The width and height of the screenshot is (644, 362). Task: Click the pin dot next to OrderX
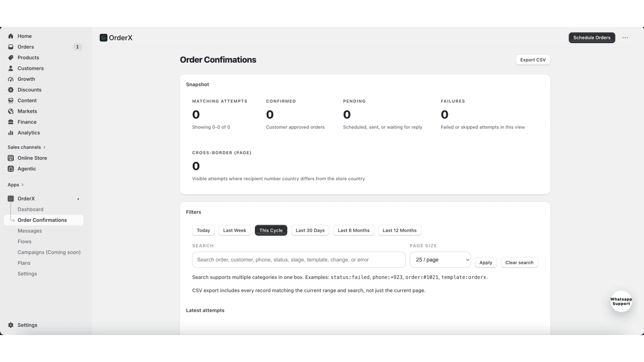point(78,199)
